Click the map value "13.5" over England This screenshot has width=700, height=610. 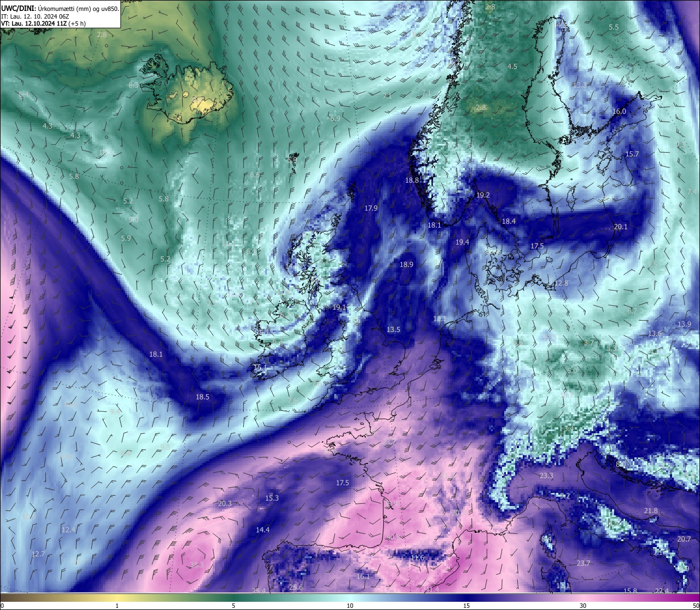click(393, 330)
